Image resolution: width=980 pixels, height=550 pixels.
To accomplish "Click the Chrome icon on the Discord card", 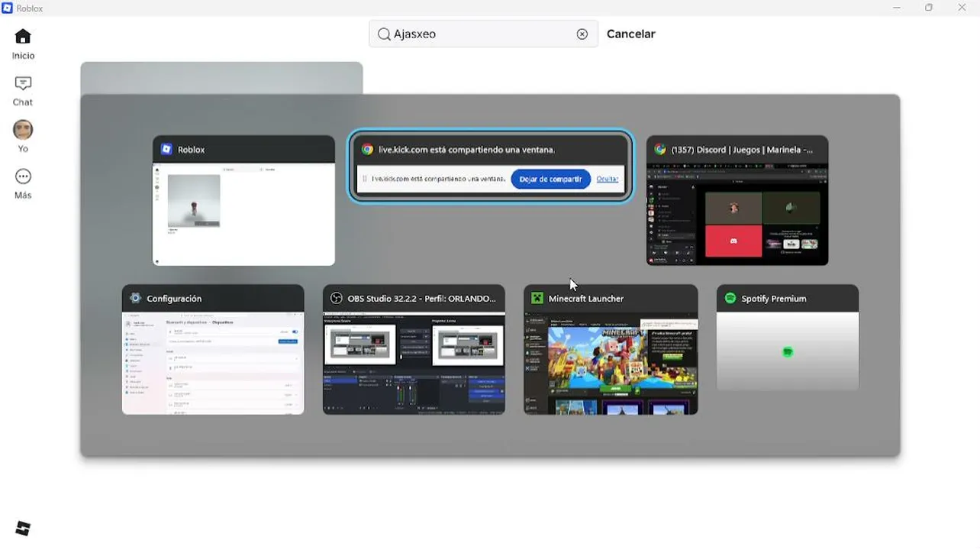I will tap(660, 150).
